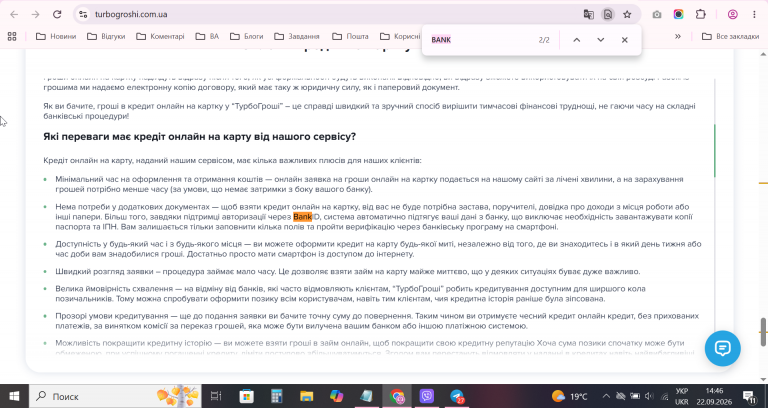Open Task View on the taskbar

tap(216, 396)
